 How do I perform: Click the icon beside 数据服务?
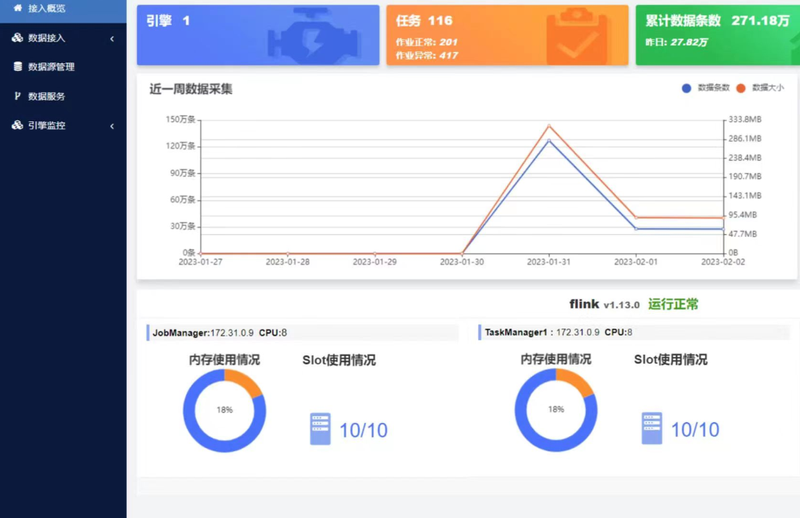[17, 96]
